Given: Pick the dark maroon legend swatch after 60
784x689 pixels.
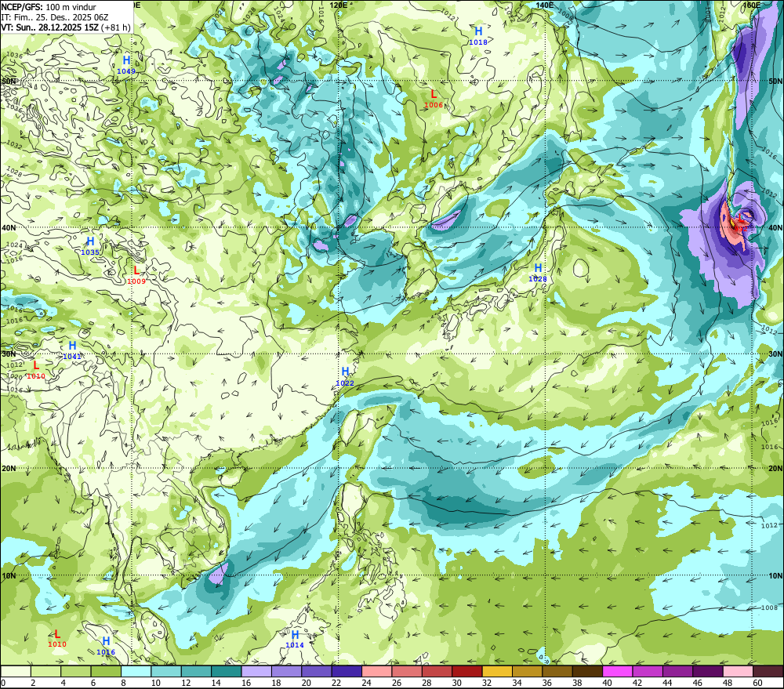Looking at the screenshot, I should point(768,671).
